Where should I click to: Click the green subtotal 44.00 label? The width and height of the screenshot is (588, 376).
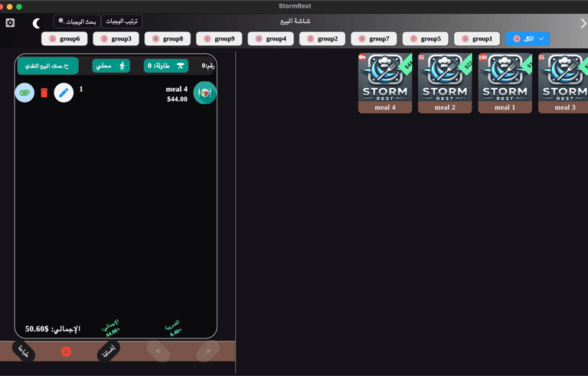(x=111, y=329)
